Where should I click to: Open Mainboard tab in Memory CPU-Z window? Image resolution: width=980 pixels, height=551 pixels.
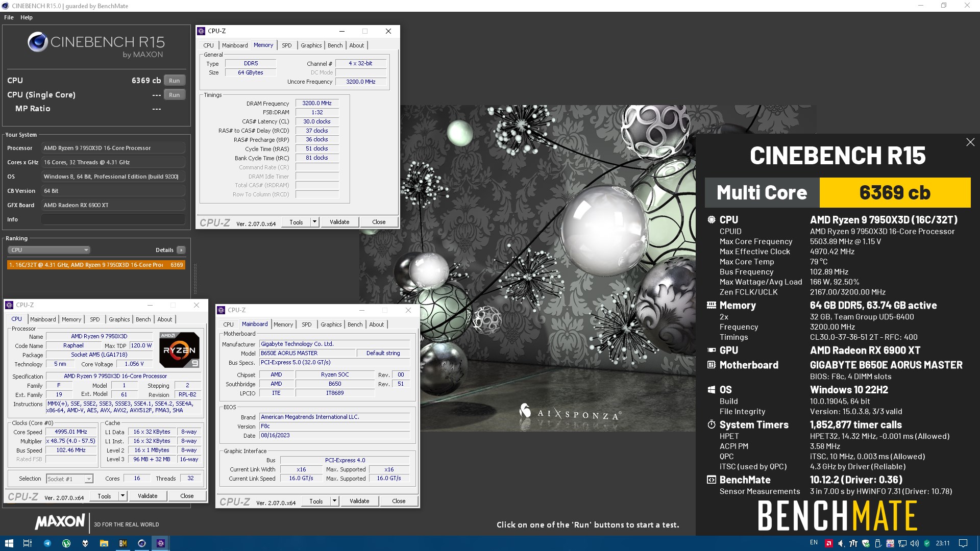[235, 45]
